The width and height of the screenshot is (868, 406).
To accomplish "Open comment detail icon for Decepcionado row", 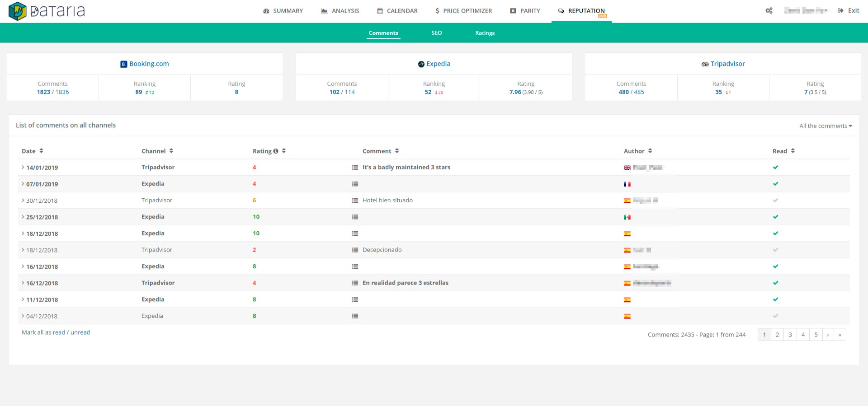I will tap(355, 250).
